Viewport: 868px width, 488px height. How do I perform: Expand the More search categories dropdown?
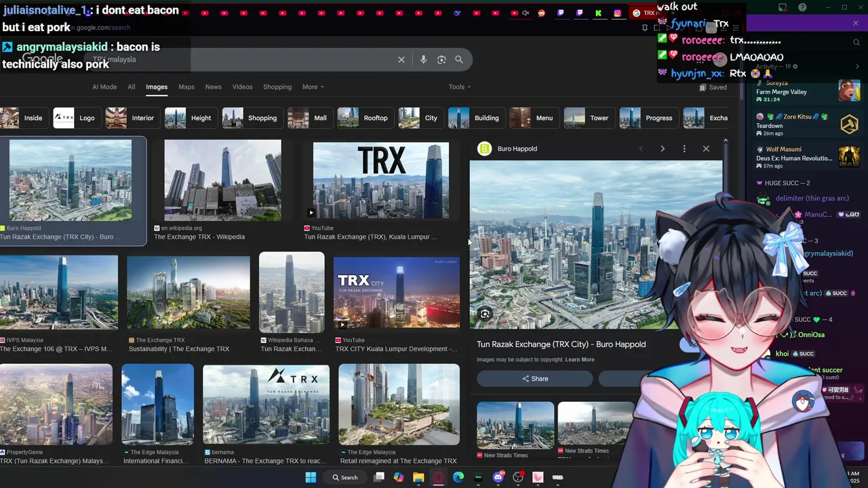click(x=313, y=87)
